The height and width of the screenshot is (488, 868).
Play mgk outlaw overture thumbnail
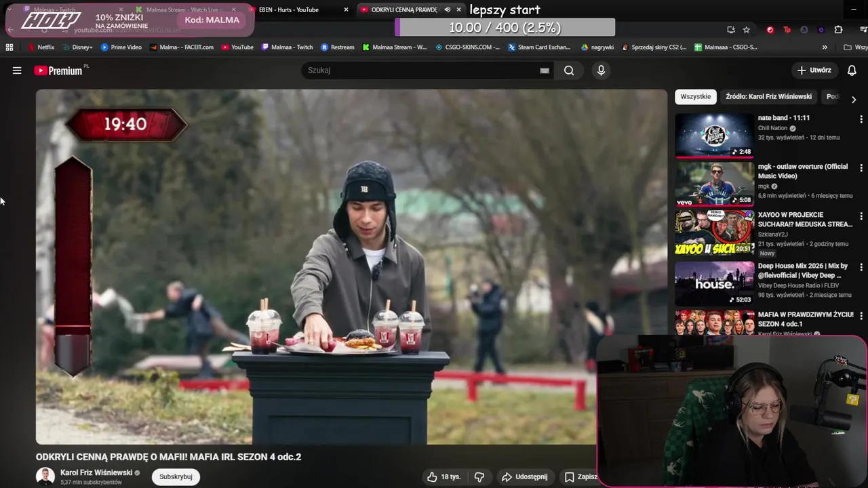coord(714,184)
